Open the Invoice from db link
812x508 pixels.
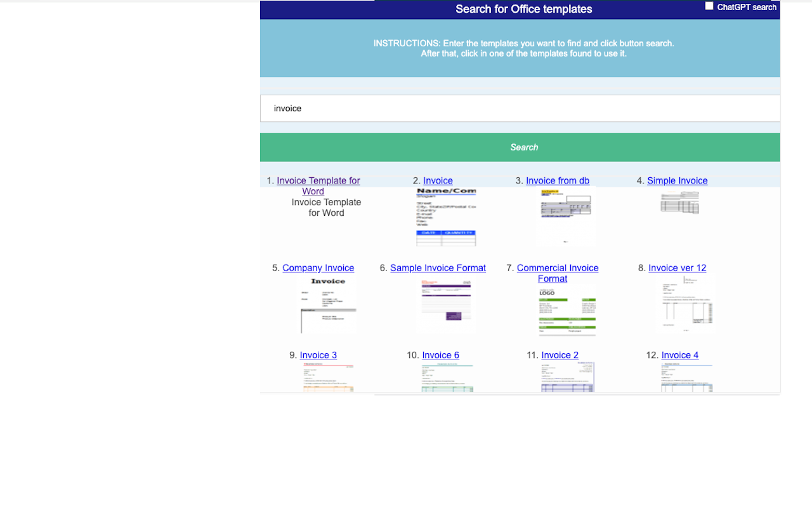tap(558, 181)
